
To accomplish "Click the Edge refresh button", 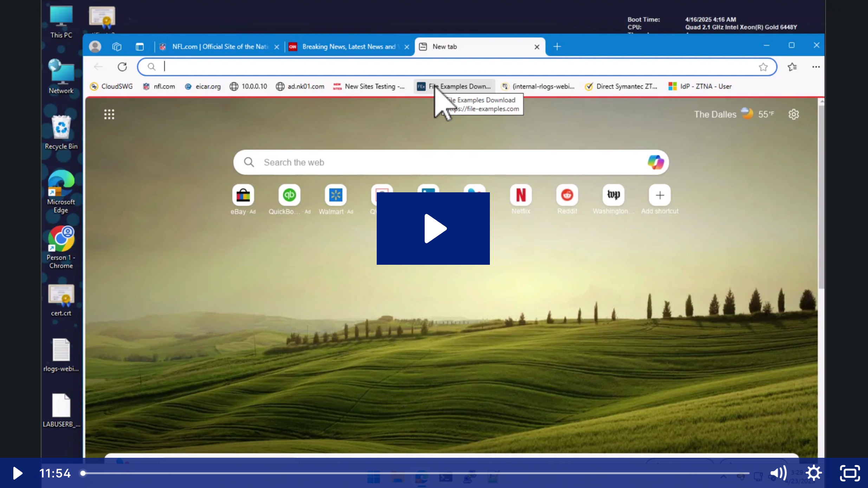I will click(x=122, y=67).
